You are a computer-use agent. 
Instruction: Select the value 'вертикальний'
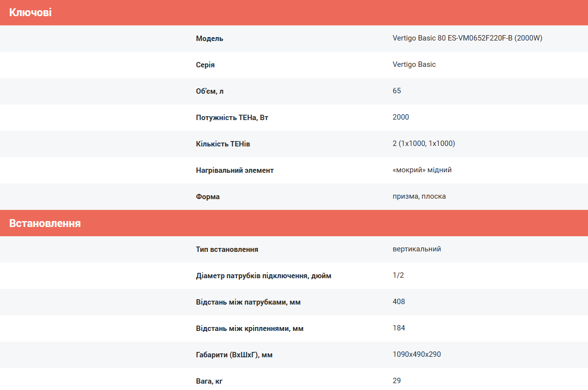(417, 249)
